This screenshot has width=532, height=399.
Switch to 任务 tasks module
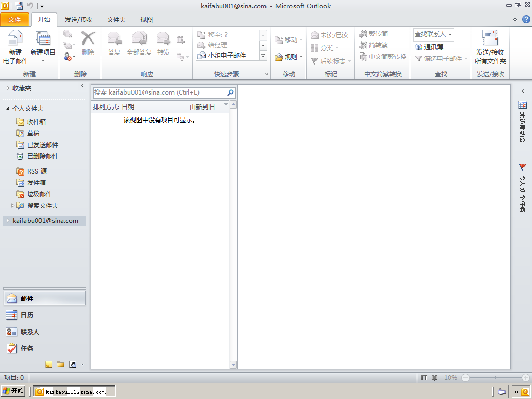click(x=45, y=349)
